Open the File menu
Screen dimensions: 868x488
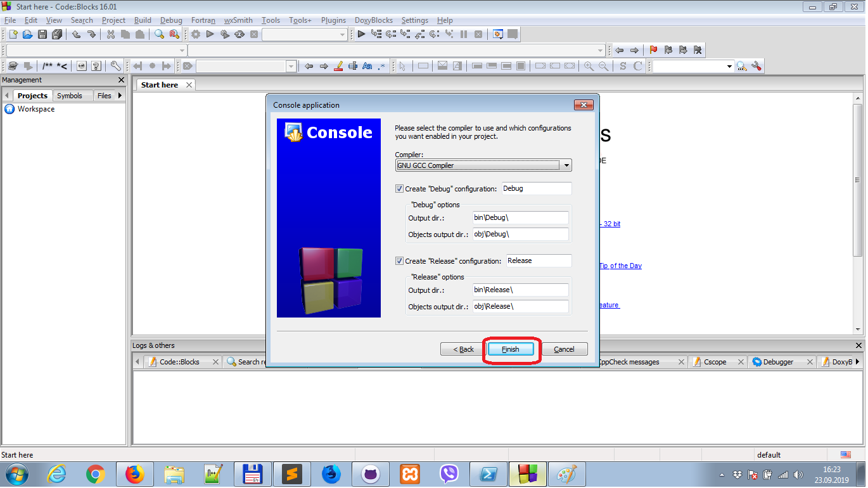point(10,20)
